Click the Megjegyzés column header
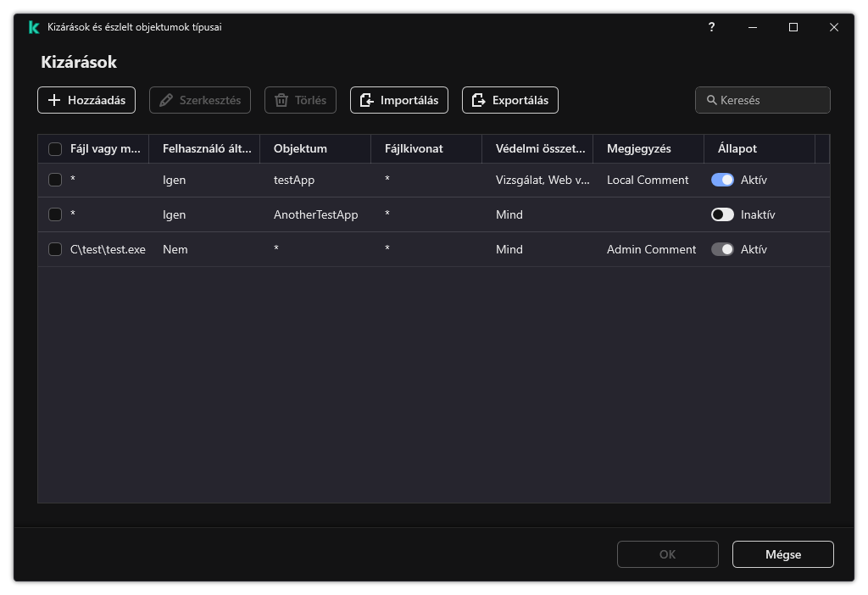This screenshot has width=868, height=595. pyautogui.click(x=638, y=148)
